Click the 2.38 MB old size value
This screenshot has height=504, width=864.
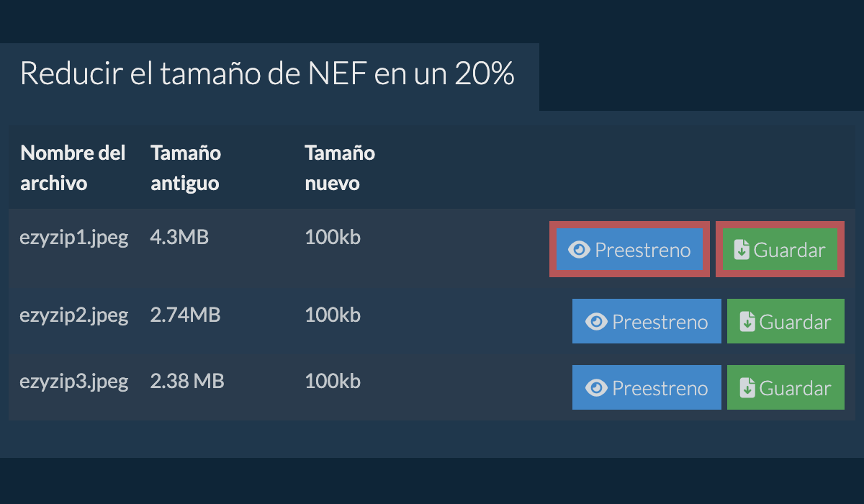coord(187,381)
